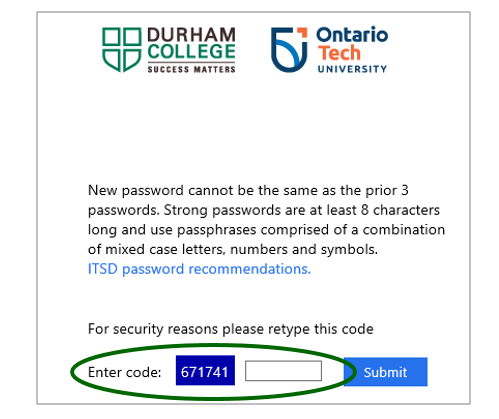Click the UNIVERSITY text under Ontario Tech

coord(352,69)
